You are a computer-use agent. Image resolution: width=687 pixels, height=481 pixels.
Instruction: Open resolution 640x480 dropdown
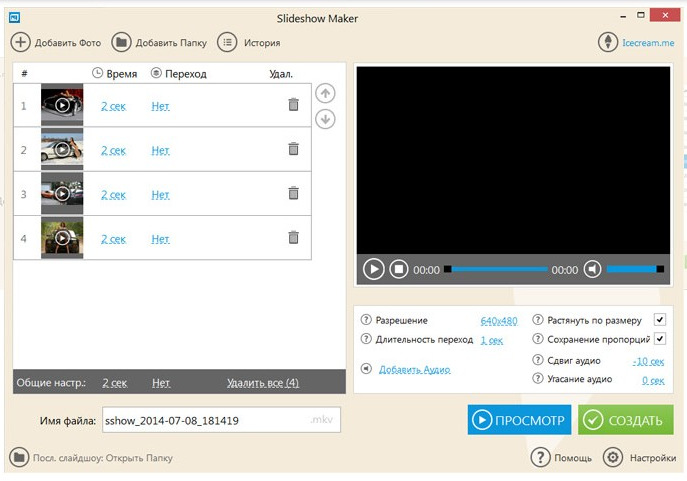coord(499,321)
